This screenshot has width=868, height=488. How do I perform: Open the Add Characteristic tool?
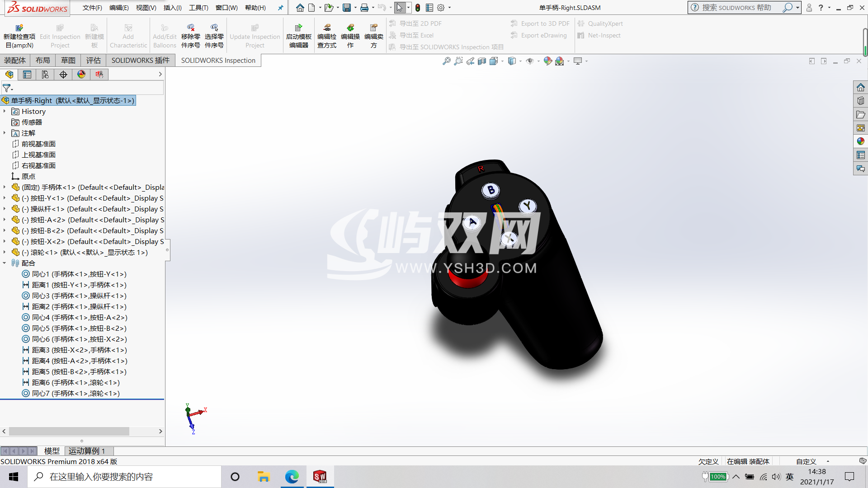[x=128, y=34]
